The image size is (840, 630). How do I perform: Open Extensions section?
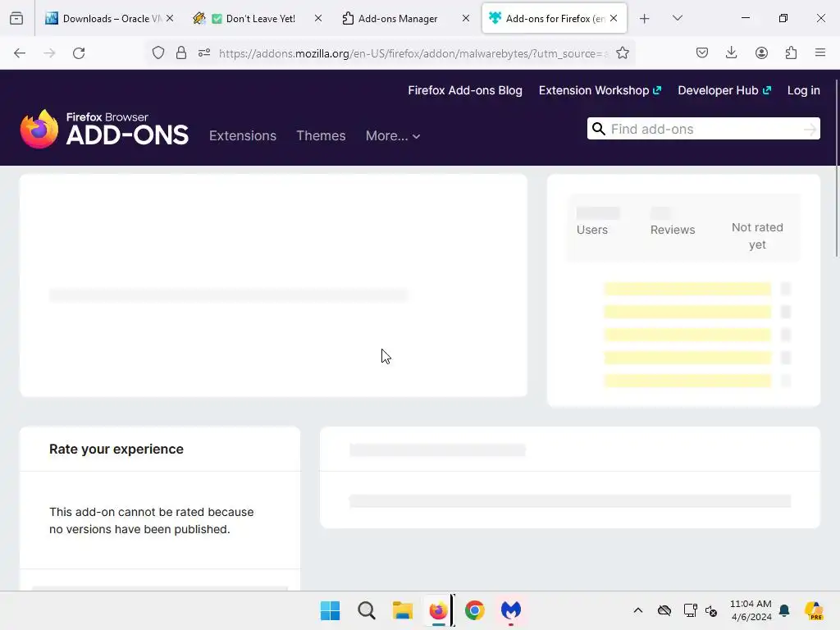click(x=243, y=135)
